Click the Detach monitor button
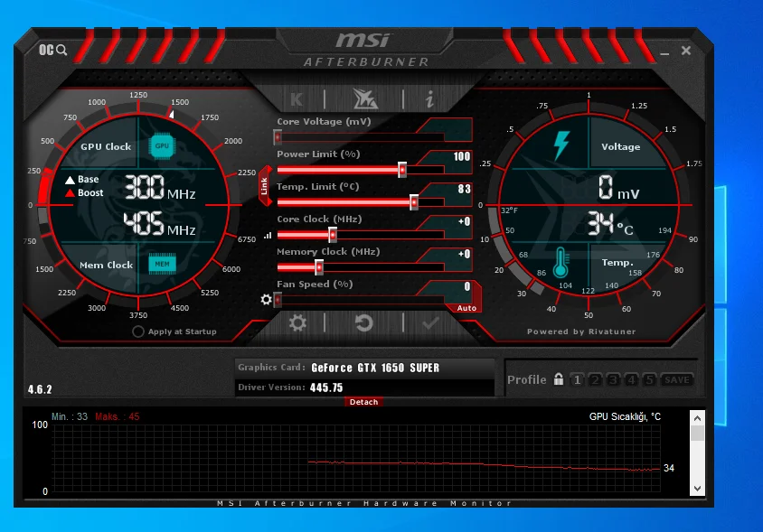This screenshot has width=763, height=532. 363,402
